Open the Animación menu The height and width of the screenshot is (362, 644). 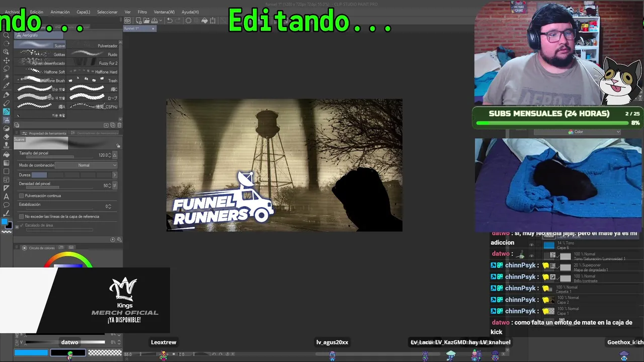point(60,12)
